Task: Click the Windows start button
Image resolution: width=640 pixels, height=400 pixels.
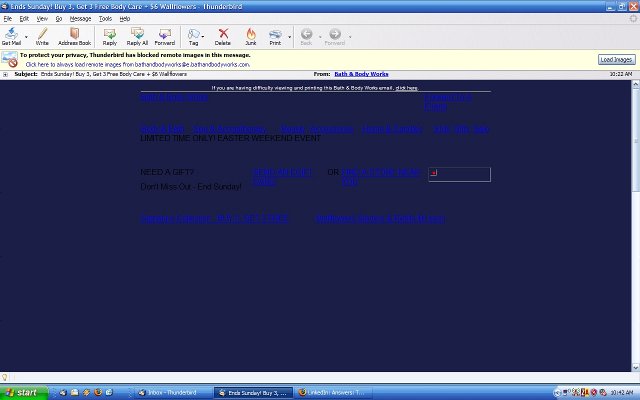Action: pos(24,393)
